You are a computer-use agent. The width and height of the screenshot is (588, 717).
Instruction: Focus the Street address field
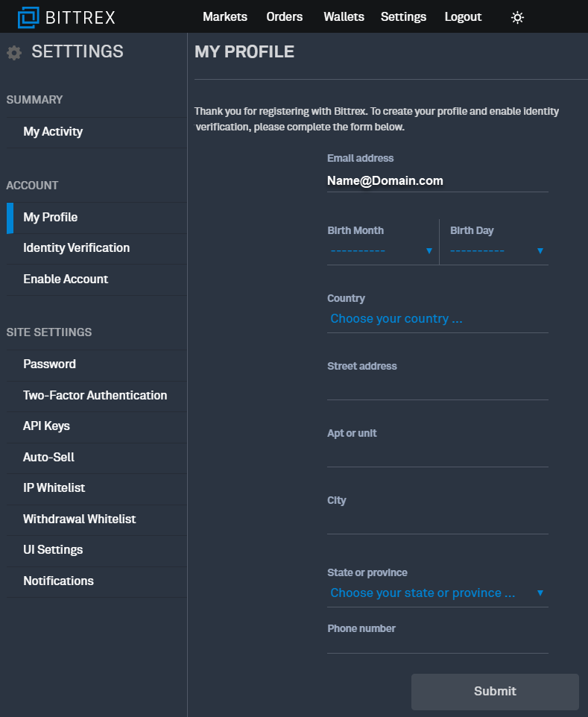(x=437, y=388)
